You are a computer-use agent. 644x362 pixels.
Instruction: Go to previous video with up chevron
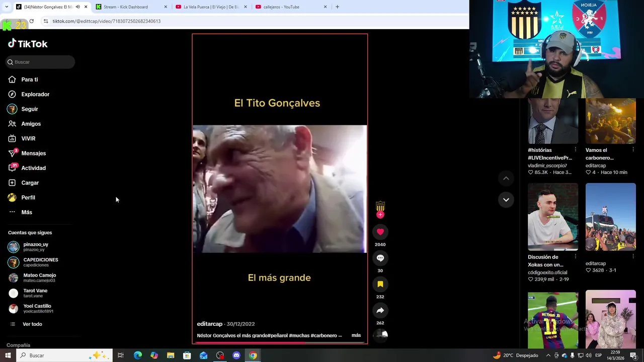[x=506, y=178]
